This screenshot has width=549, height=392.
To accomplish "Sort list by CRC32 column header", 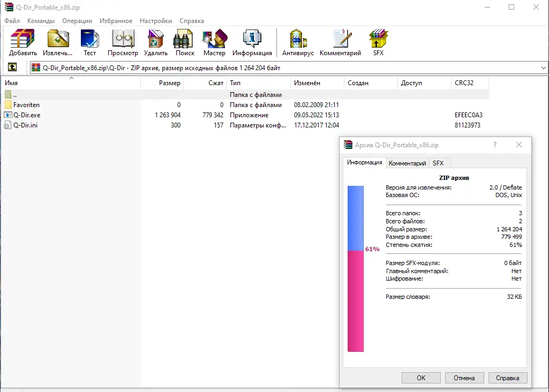I will (x=470, y=83).
